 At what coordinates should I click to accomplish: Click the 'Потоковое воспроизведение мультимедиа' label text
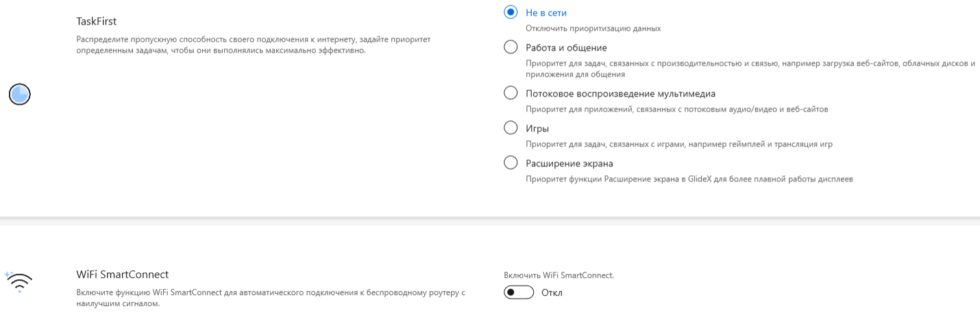(x=620, y=94)
